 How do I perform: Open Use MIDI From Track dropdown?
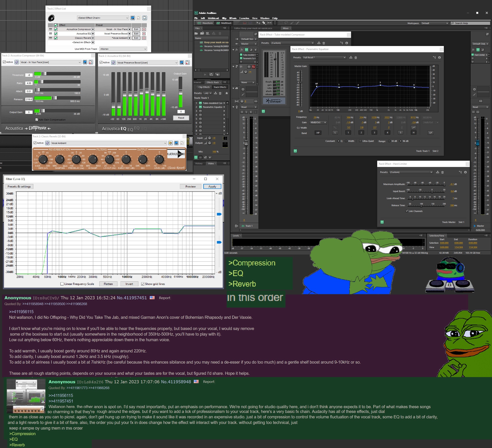123,49
